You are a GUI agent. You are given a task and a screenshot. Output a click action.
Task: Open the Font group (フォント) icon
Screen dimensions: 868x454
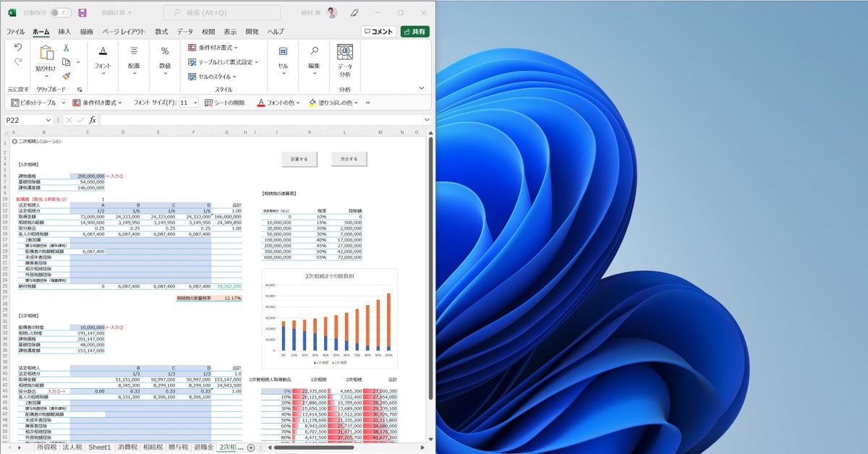103,51
